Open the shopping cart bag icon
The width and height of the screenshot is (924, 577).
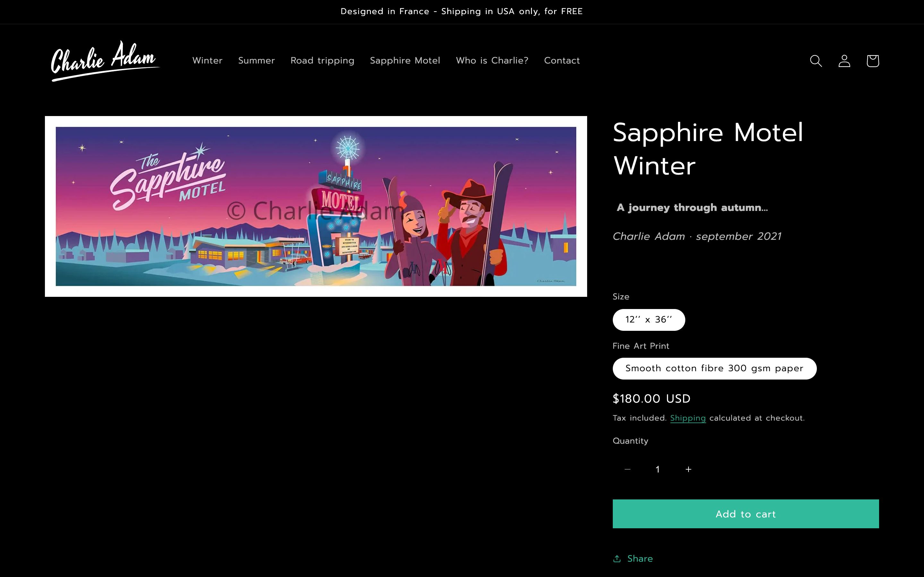pyautogui.click(x=872, y=61)
